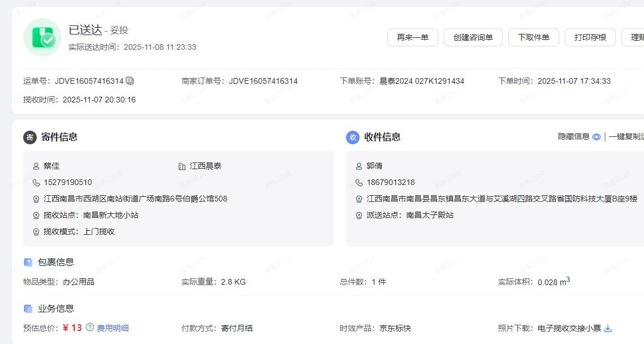Viewport: 644px width, 344px height.
Task: Click the recipient info '收' badge icon
Action: 353,137
